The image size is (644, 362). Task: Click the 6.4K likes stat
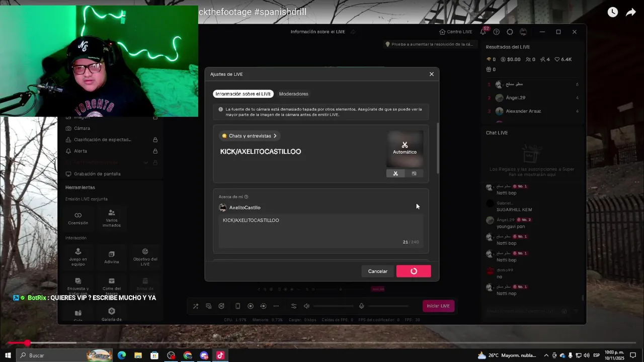[563, 59]
